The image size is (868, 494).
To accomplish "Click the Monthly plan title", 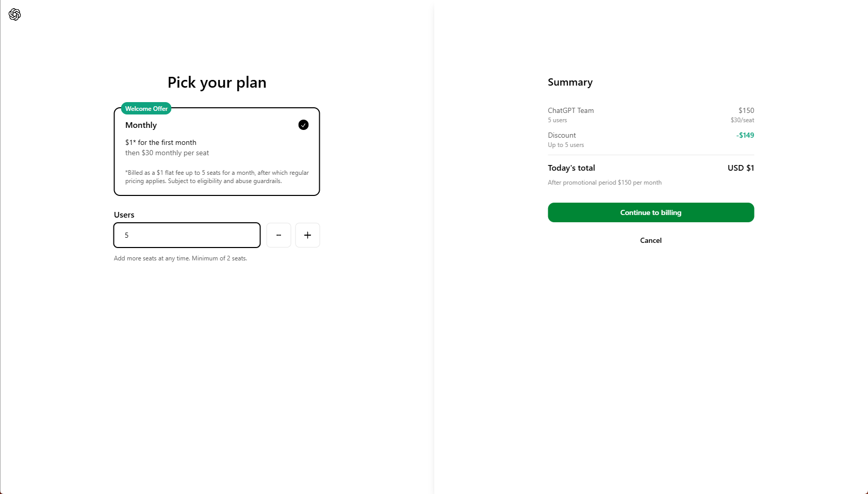I will 141,125.
